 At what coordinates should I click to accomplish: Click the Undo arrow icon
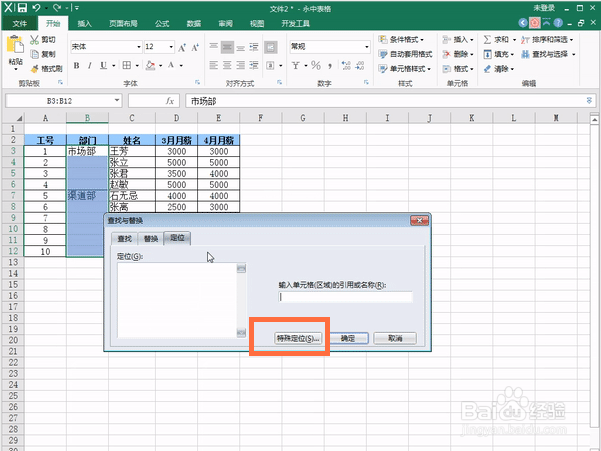point(36,8)
